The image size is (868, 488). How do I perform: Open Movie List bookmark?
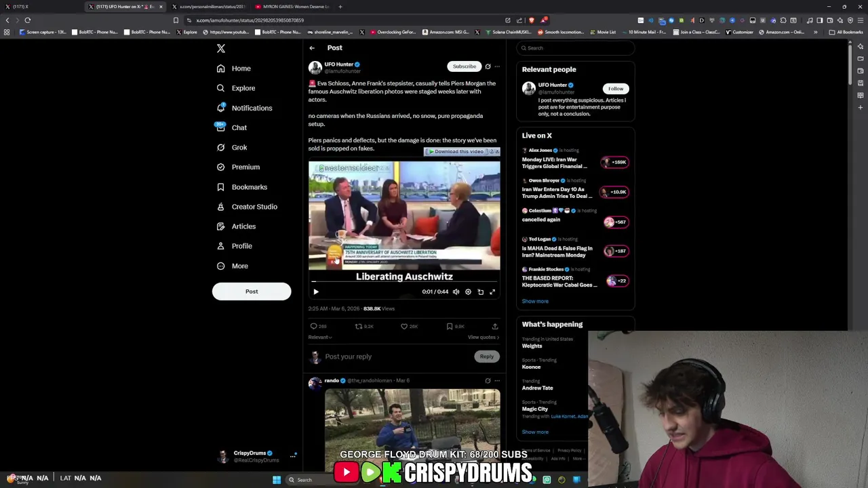tap(604, 32)
